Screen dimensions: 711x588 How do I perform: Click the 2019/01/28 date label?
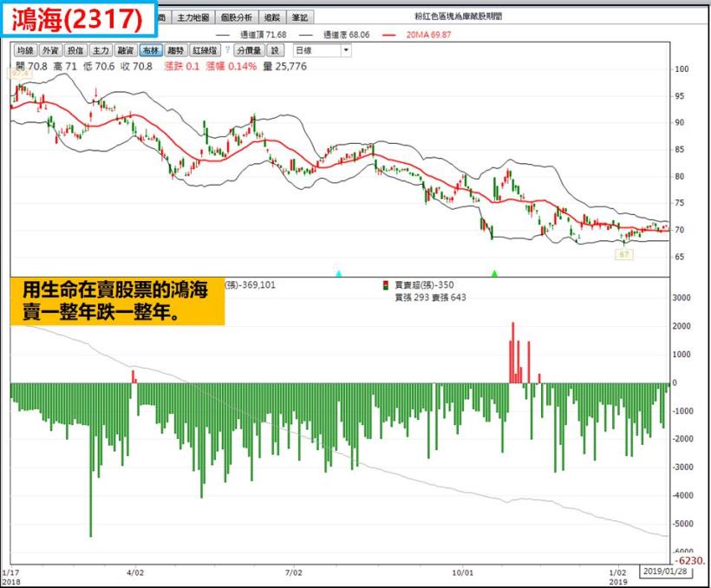[x=665, y=571]
